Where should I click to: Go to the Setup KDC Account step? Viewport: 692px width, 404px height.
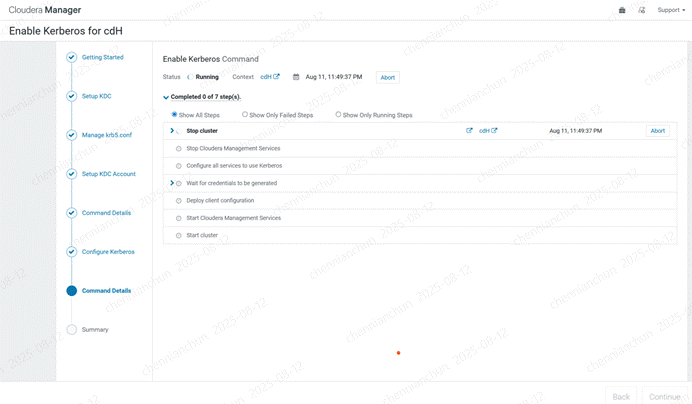point(109,174)
